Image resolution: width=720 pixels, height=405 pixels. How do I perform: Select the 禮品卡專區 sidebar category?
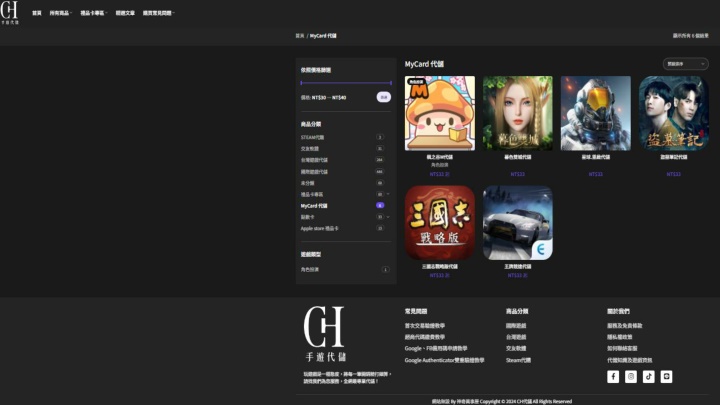(312, 194)
